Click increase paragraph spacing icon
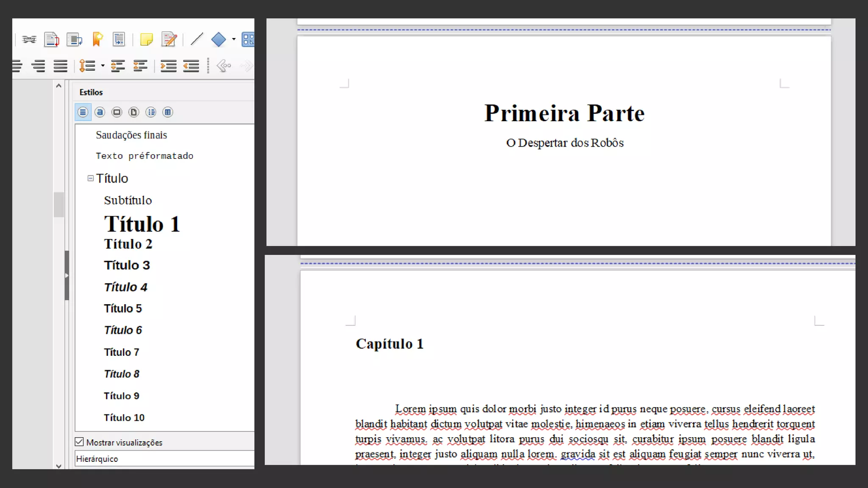 (117, 66)
